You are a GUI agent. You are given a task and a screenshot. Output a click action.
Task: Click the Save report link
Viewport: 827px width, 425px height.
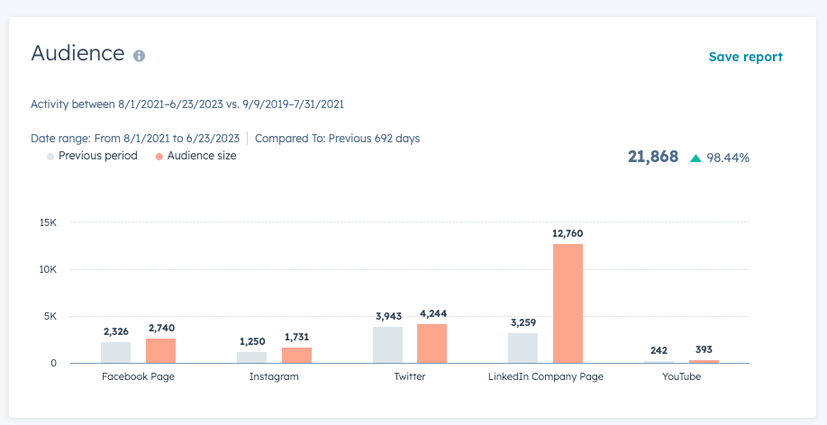coord(745,57)
